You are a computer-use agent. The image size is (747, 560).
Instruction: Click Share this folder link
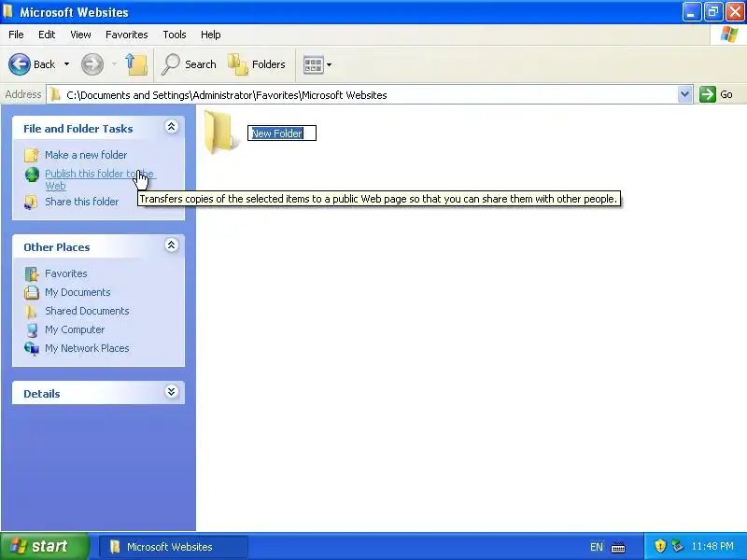coord(81,202)
